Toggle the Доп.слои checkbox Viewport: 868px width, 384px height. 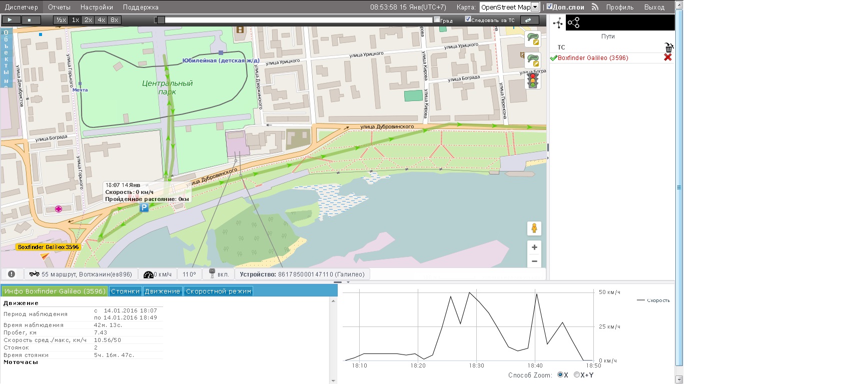coord(549,7)
